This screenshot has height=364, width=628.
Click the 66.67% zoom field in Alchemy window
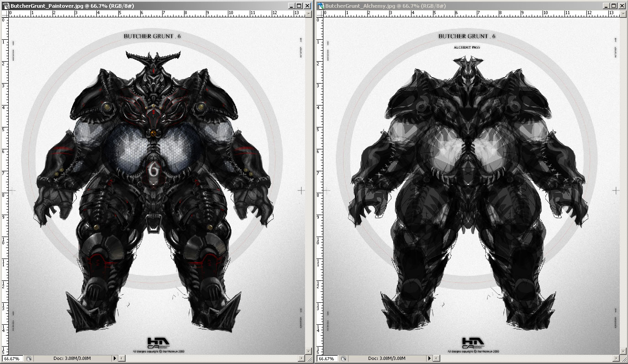pos(327,359)
